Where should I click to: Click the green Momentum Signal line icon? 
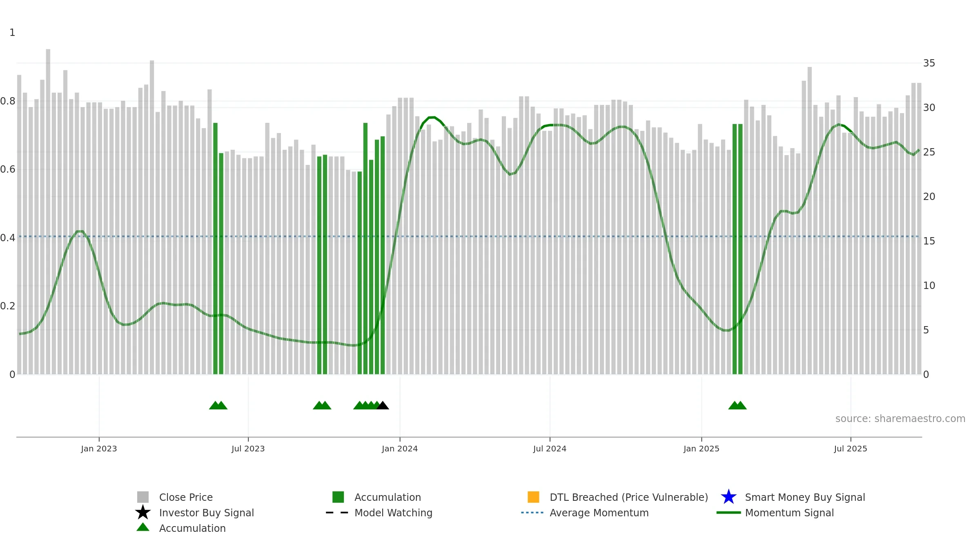coord(728,513)
